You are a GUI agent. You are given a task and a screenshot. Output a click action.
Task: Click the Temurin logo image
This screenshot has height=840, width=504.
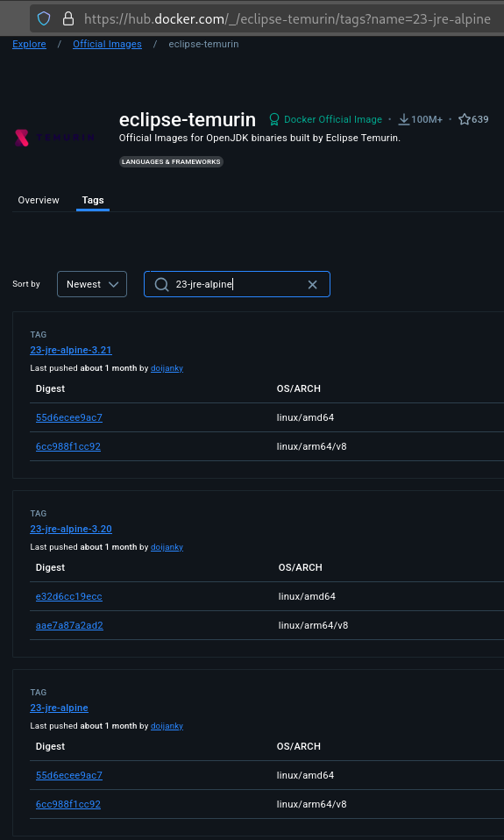click(x=54, y=138)
